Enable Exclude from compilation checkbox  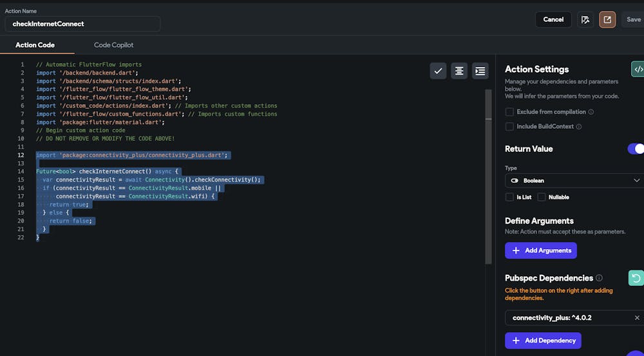pyautogui.click(x=509, y=112)
